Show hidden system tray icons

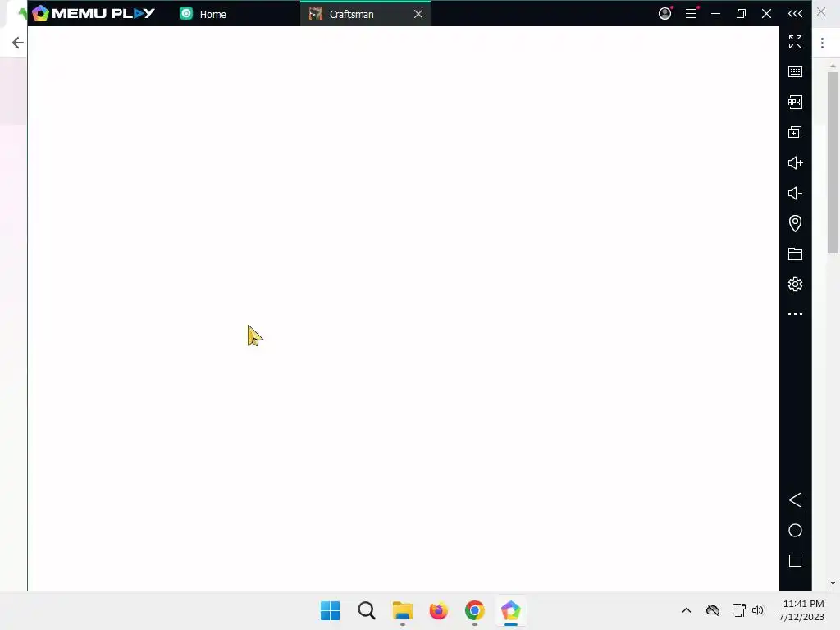click(x=687, y=610)
